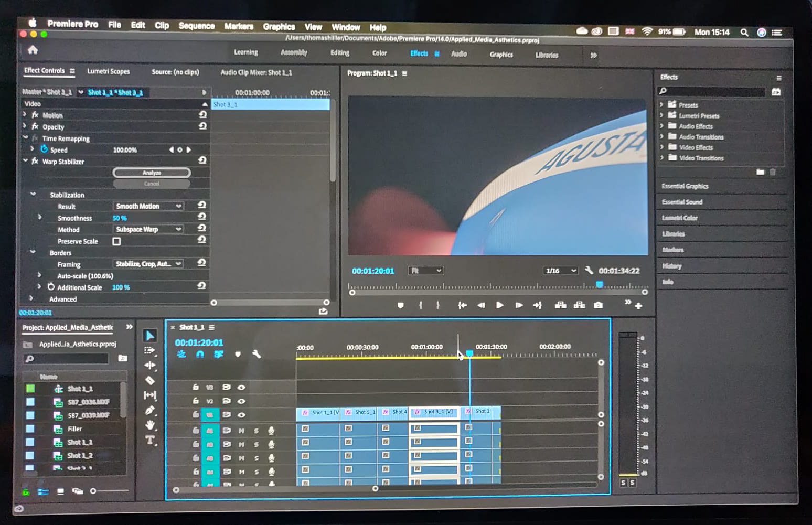Mute the first audio track
This screenshot has width=812, height=525.
241,431
